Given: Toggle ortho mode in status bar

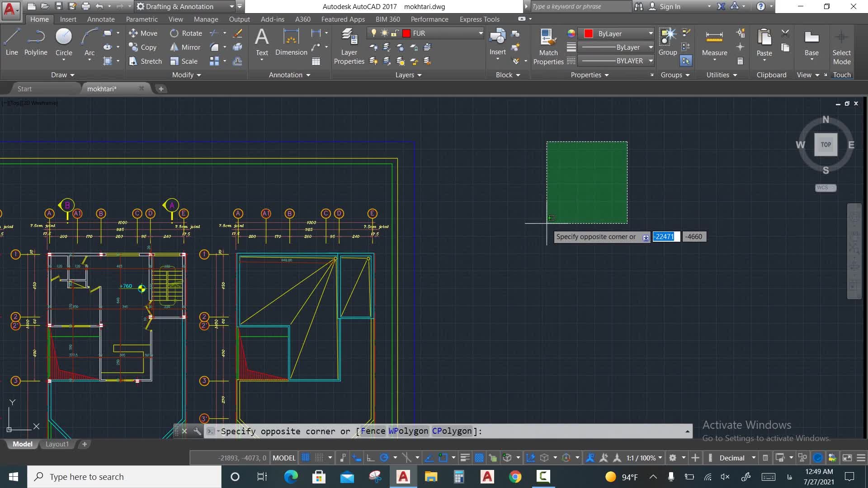Looking at the screenshot, I should click(x=370, y=458).
